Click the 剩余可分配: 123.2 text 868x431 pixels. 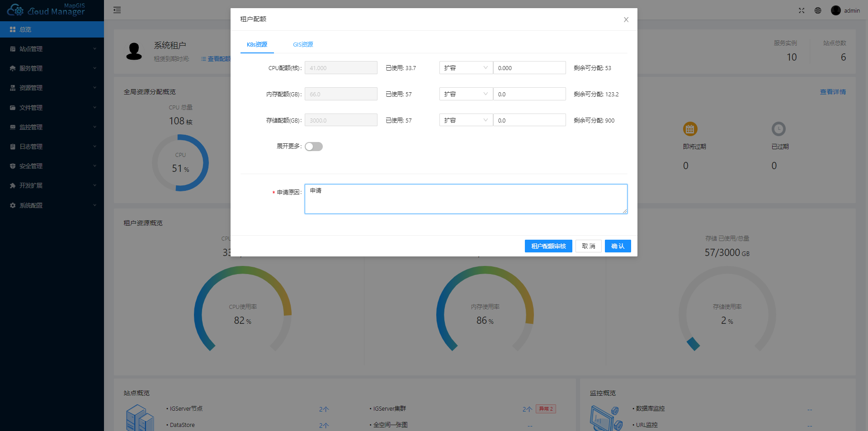coord(596,94)
